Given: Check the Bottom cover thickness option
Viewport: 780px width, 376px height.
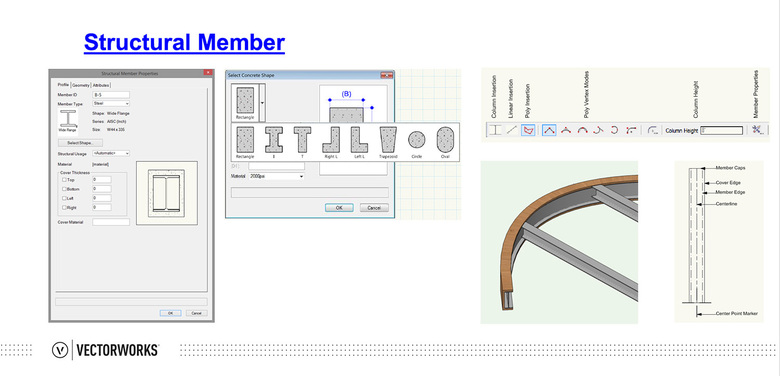Looking at the screenshot, I should tap(64, 189).
